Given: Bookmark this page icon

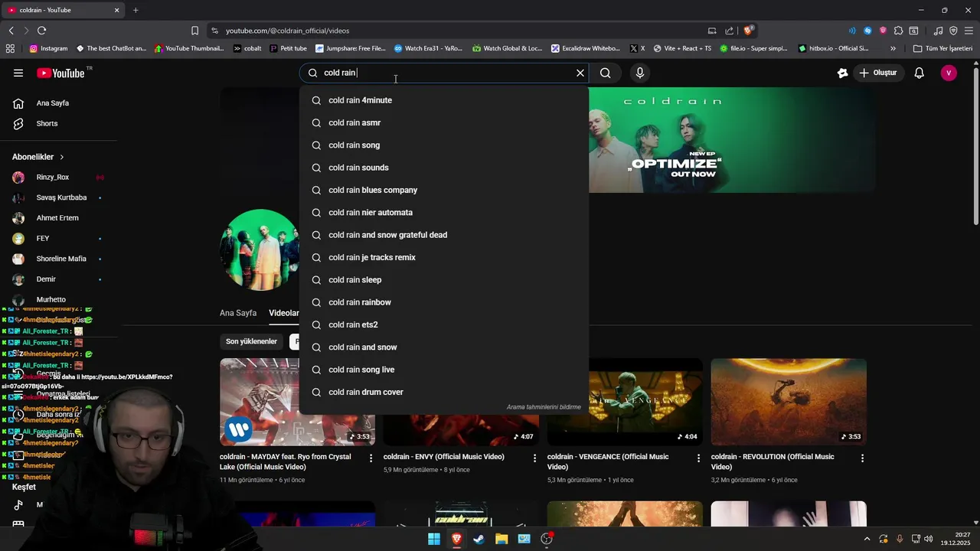Looking at the screenshot, I should click(194, 31).
